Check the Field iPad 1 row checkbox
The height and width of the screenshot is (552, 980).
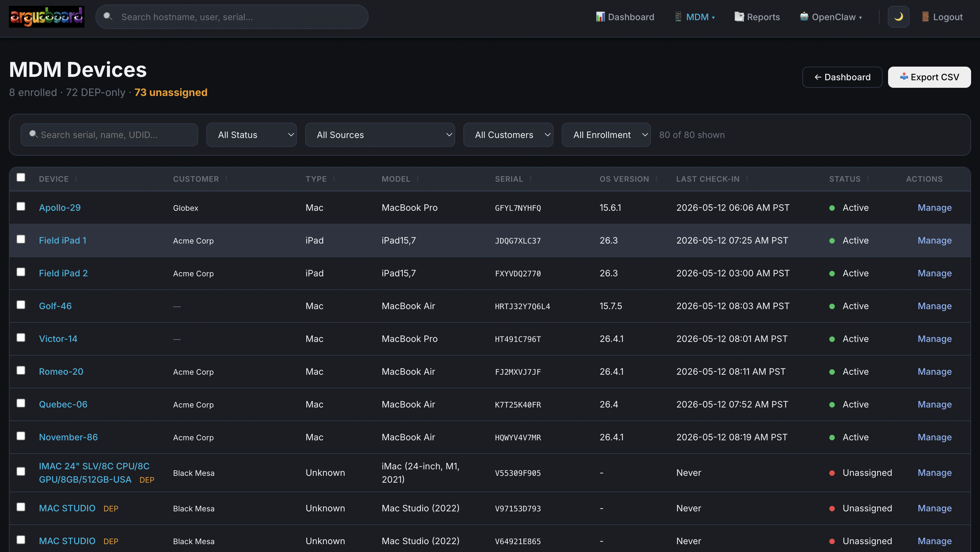click(x=21, y=239)
